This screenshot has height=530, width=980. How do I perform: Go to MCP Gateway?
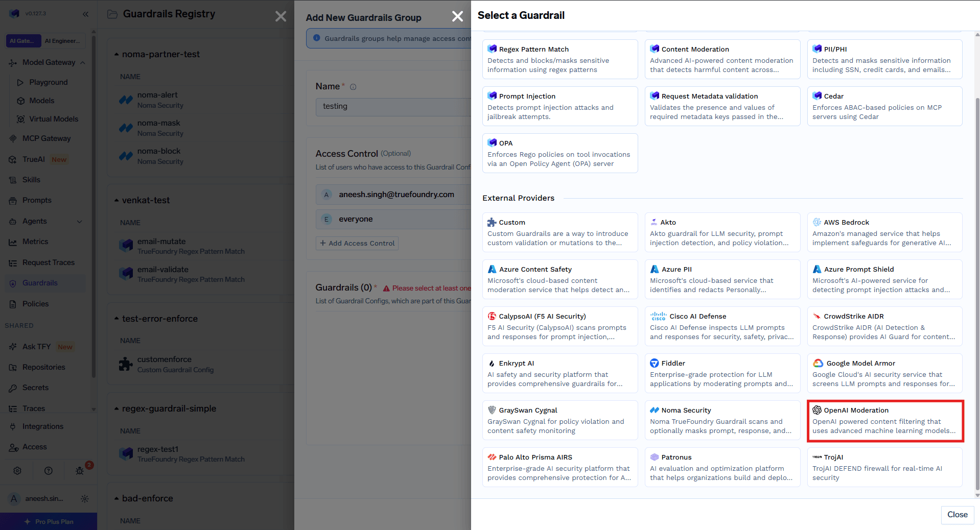(46, 138)
